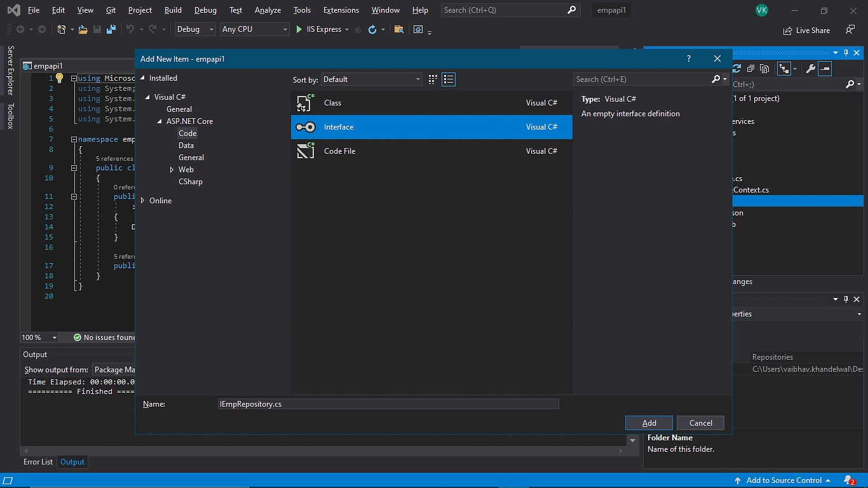This screenshot has height=488, width=868.
Task: Open the Toolbox side tab
Action: point(10,116)
